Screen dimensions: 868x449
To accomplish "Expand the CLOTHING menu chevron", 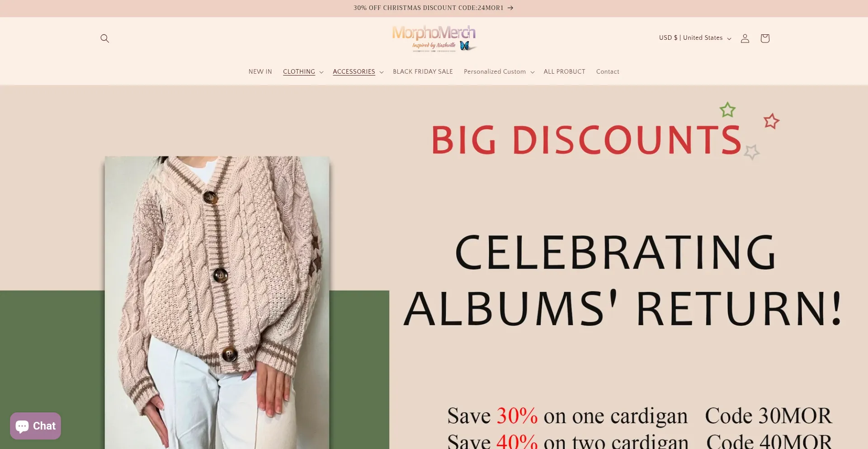I will [321, 72].
